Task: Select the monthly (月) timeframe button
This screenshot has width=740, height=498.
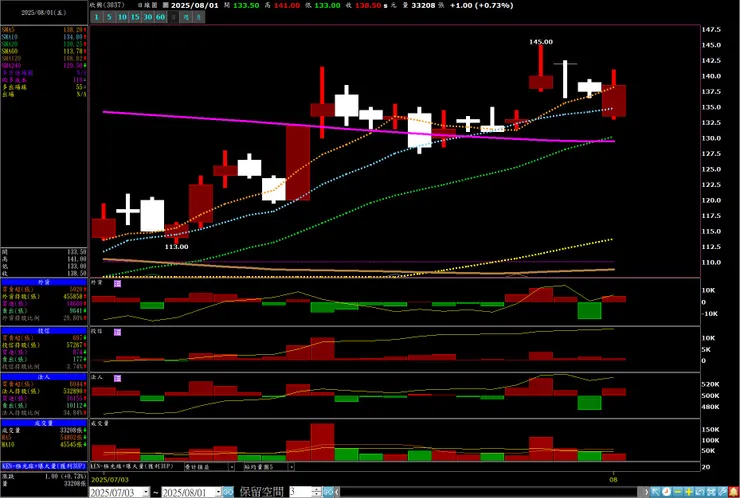Action: pyautogui.click(x=199, y=17)
